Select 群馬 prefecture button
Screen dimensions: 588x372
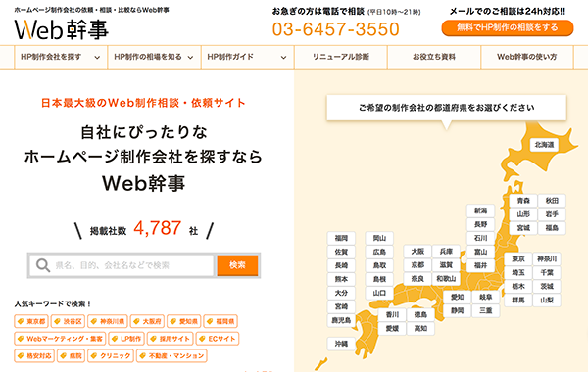click(518, 301)
